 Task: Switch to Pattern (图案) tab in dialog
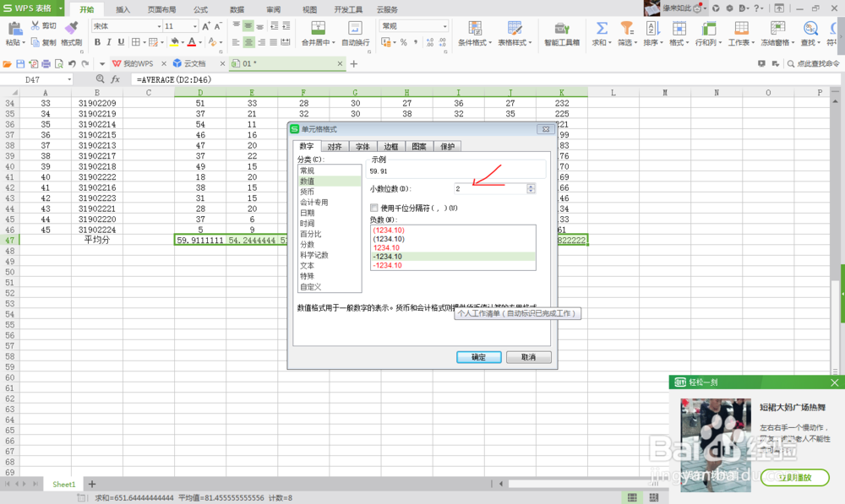[419, 146]
